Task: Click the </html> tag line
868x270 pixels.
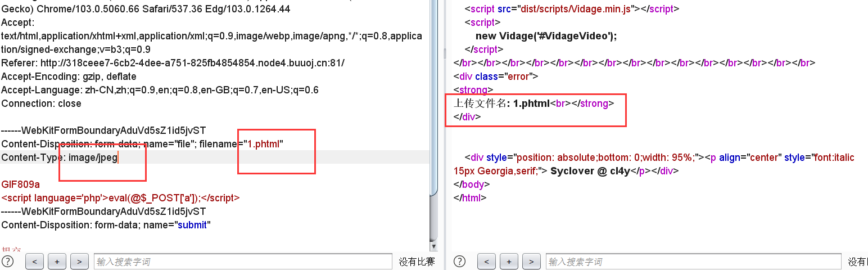Action: pos(469,198)
